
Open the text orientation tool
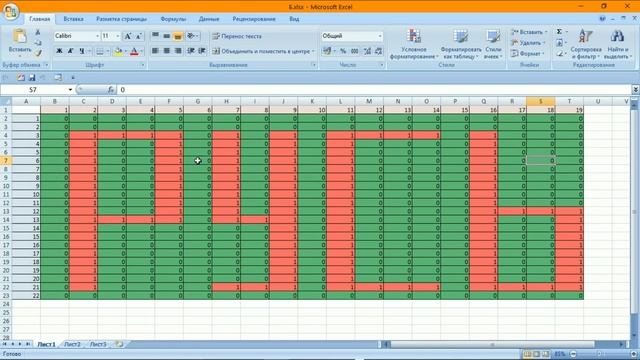click(191, 36)
